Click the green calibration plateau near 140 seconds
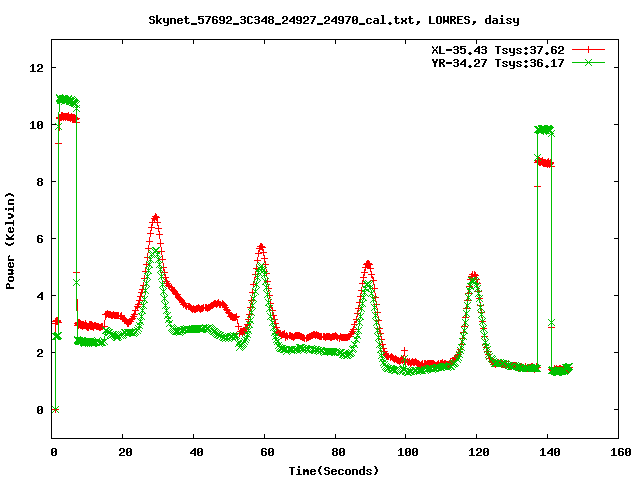Viewport: 640px width, 480px height. [544, 130]
